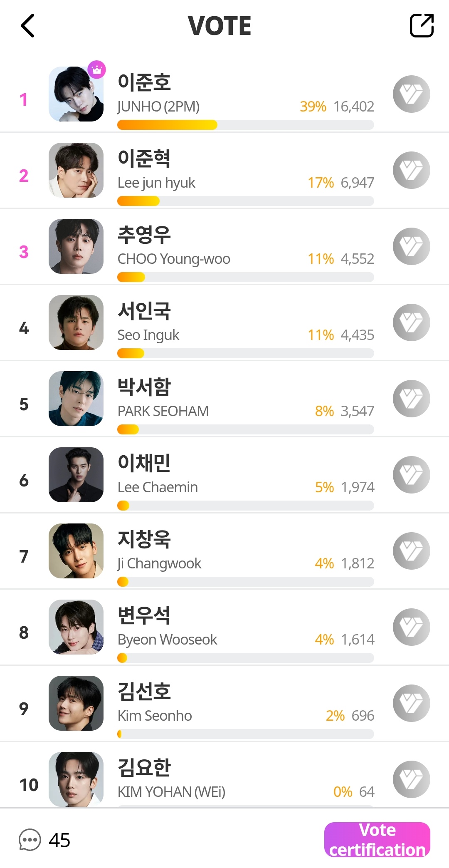This screenshot has width=449, height=868.
Task: Tap the JUNHO 39% progress bar
Action: click(x=245, y=125)
